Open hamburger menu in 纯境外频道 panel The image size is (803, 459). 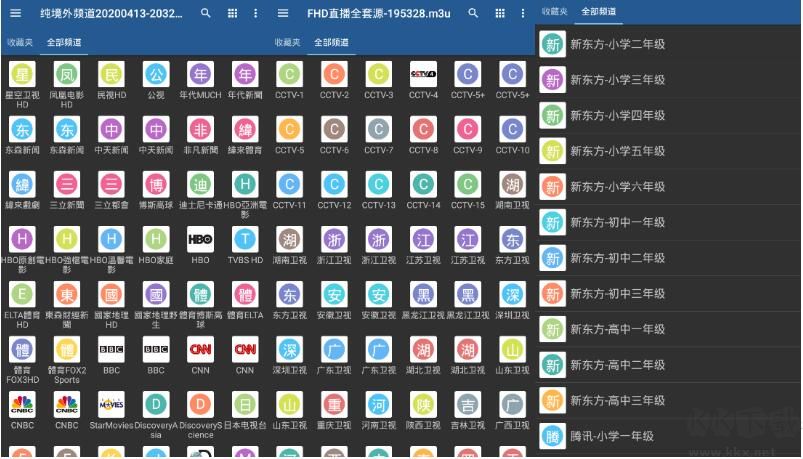(x=16, y=13)
